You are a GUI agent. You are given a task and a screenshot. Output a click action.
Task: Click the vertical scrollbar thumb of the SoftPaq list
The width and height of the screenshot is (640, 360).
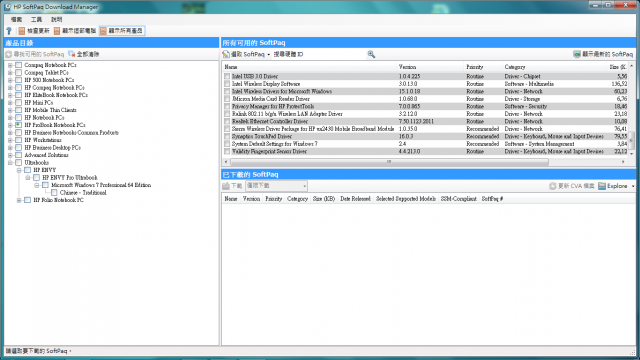(632, 140)
